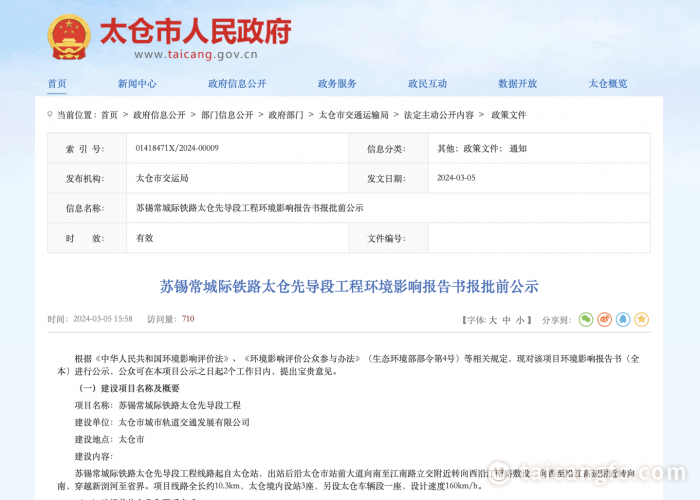
Task: Click the 项目名称 line
Action: (158, 405)
